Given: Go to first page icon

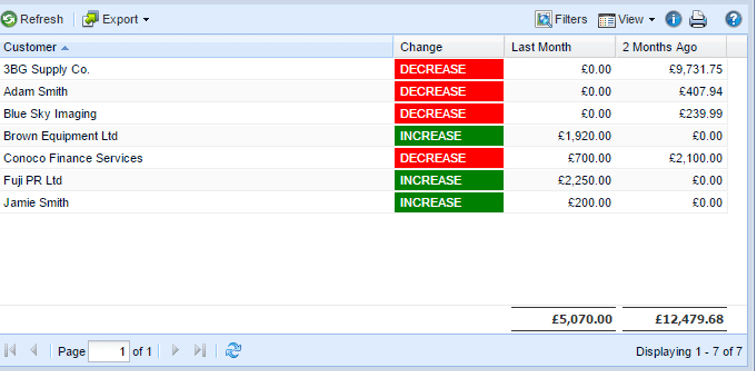Looking at the screenshot, I should 11,351.
